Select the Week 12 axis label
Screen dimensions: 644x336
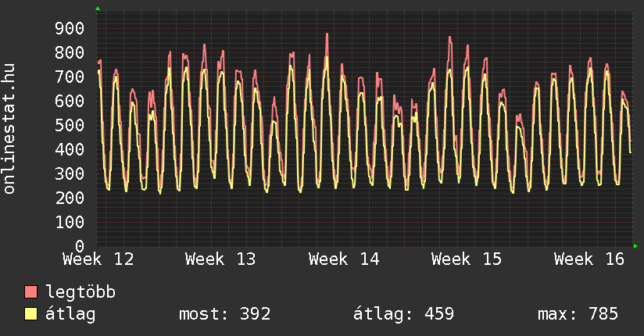(x=98, y=259)
